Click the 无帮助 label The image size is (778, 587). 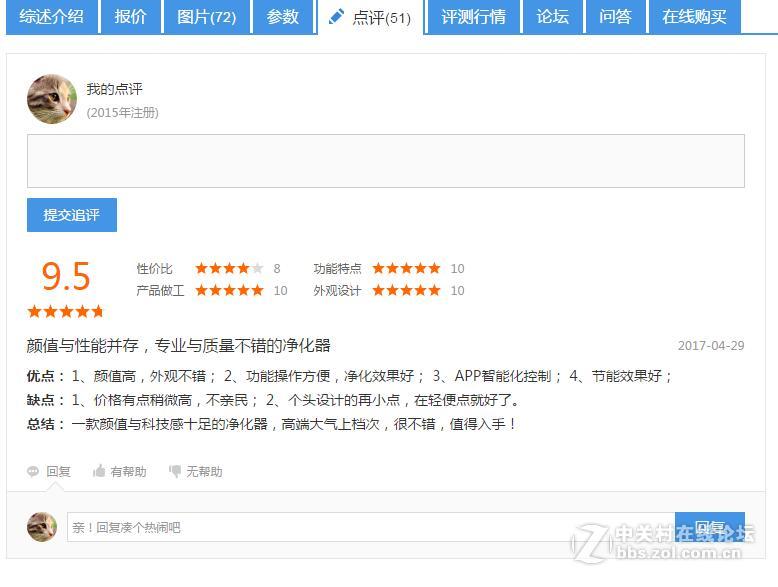pyautogui.click(x=204, y=471)
